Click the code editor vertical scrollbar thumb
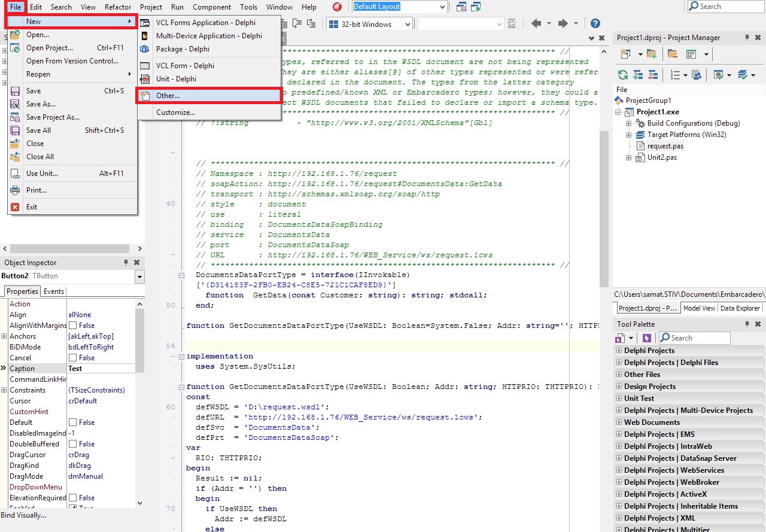The height and width of the screenshot is (532, 766). (x=604, y=208)
